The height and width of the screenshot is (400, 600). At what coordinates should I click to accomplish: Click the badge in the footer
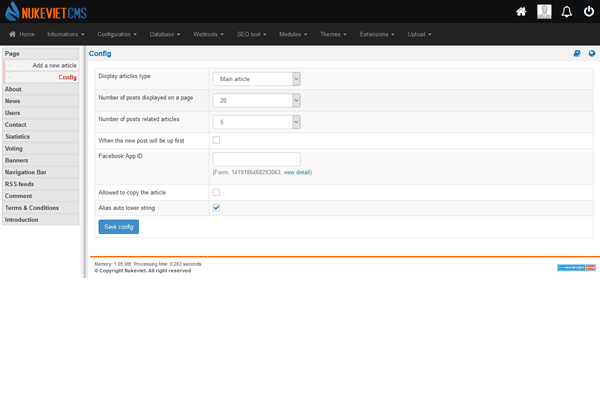coord(577,268)
